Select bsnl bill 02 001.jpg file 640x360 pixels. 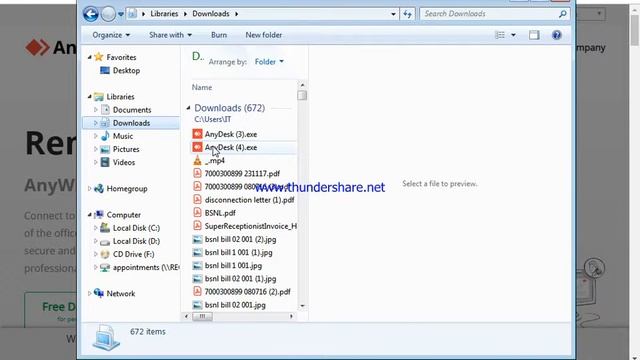235,305
